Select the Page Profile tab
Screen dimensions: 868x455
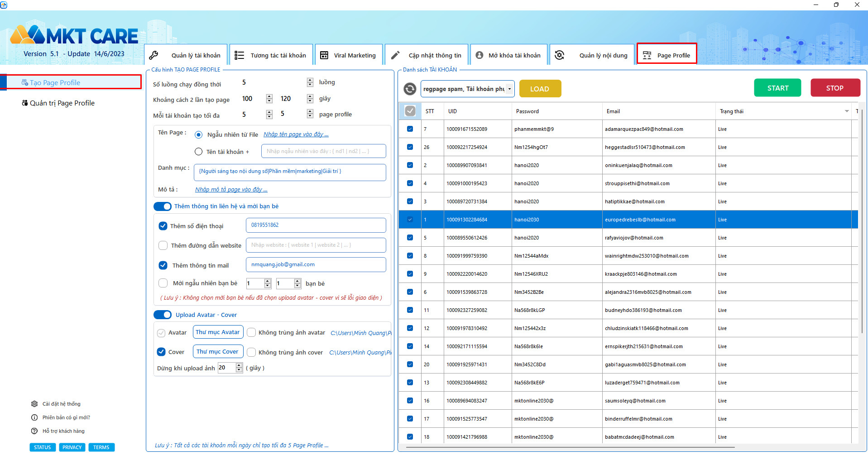coord(667,54)
